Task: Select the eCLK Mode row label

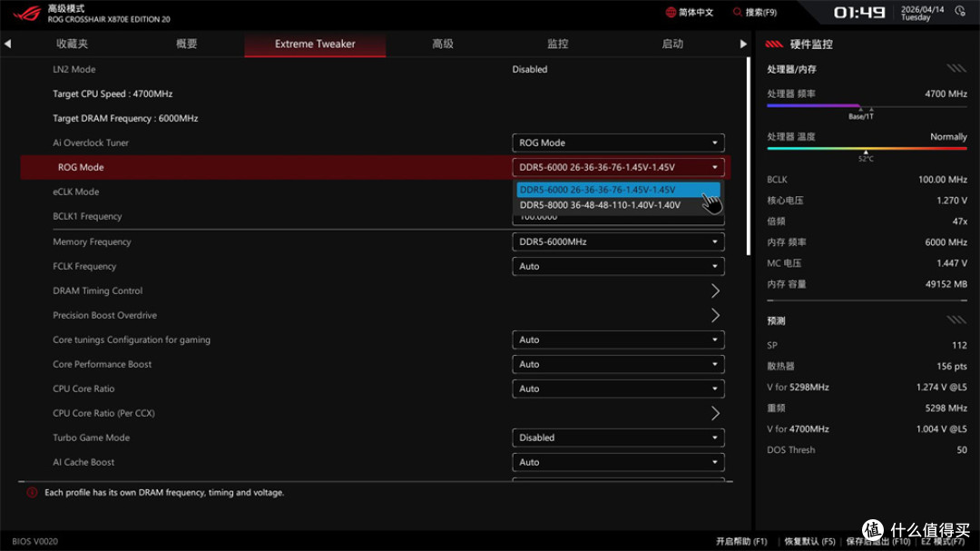Action: (75, 192)
